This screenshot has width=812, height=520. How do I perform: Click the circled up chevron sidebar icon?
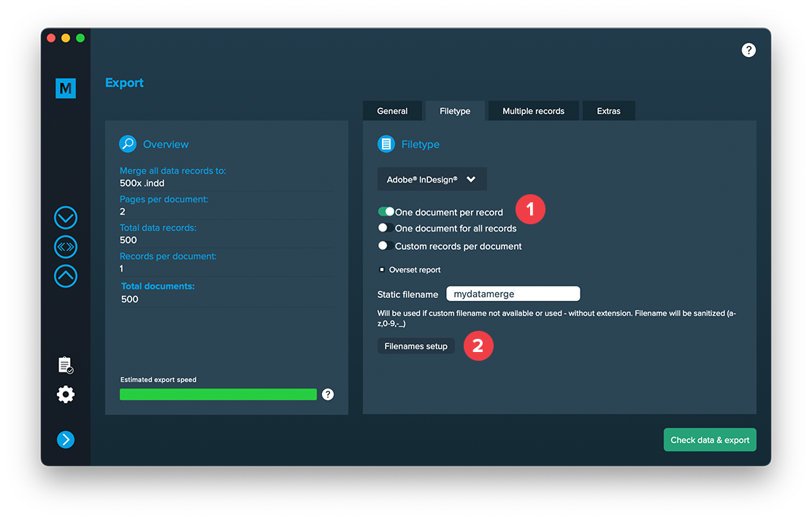(66, 276)
